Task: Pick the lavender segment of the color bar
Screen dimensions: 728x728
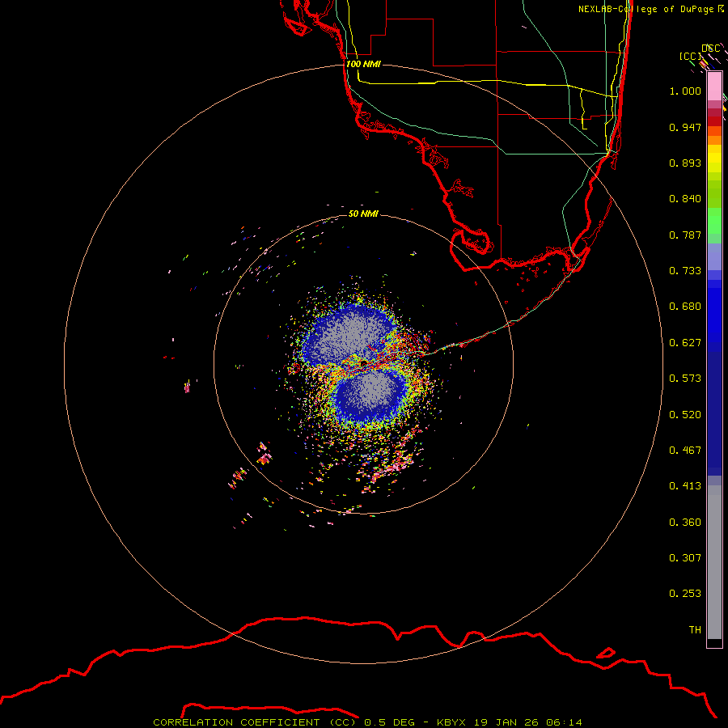Action: click(714, 257)
